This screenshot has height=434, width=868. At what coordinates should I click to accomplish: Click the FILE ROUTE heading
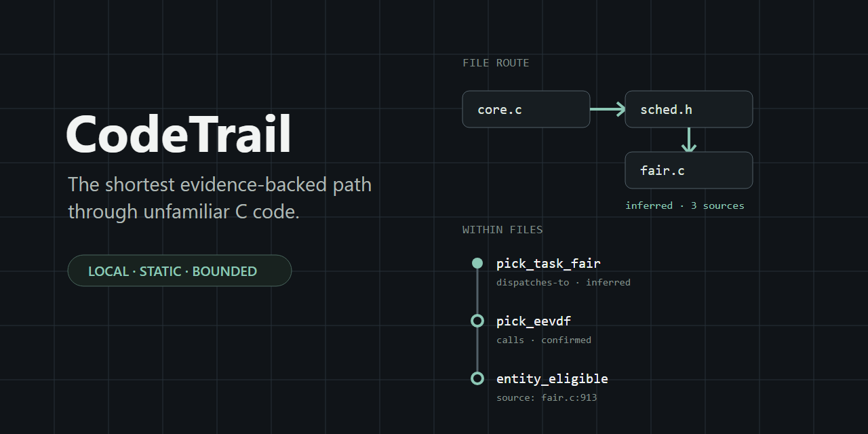coord(496,63)
